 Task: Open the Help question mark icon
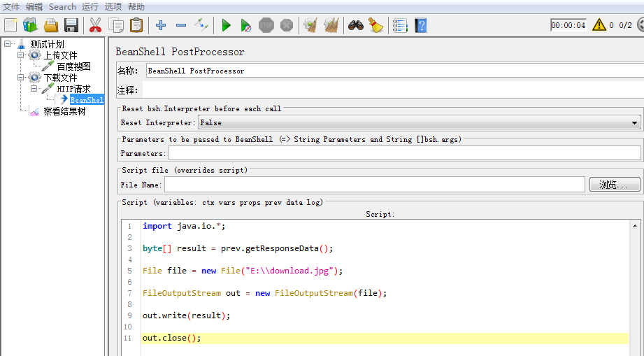[420, 25]
